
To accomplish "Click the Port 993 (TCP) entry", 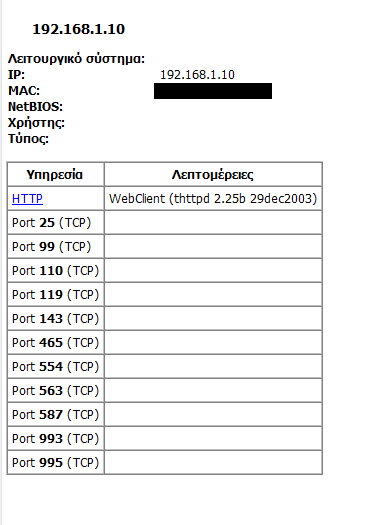I will (x=56, y=439).
